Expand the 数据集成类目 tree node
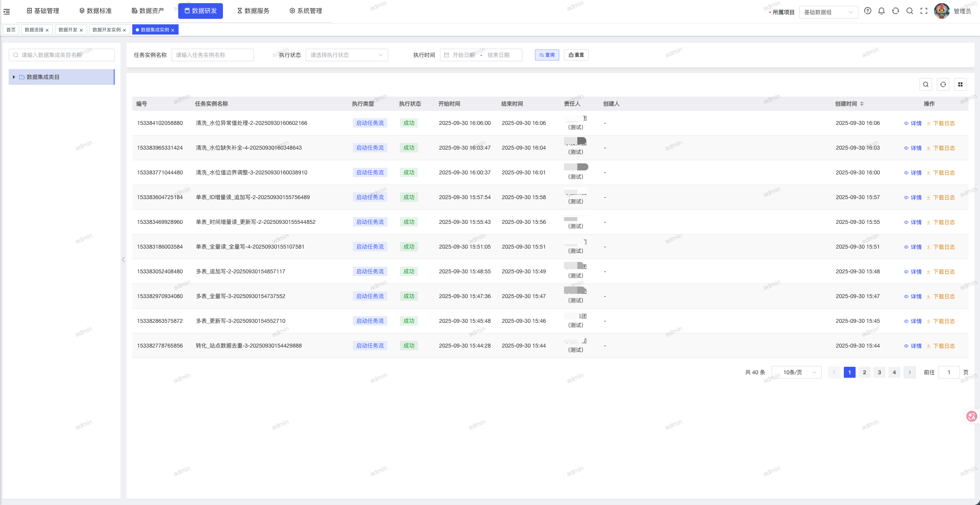The height and width of the screenshot is (505, 980). pyautogui.click(x=14, y=77)
